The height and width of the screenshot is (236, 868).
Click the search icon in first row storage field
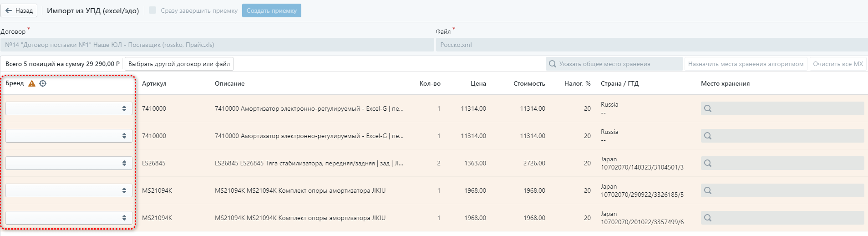708,108
